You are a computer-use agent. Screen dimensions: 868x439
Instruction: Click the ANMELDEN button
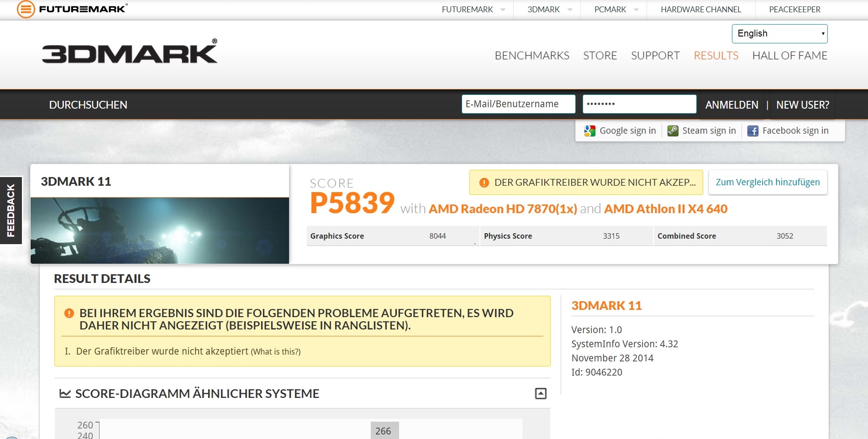coord(731,105)
